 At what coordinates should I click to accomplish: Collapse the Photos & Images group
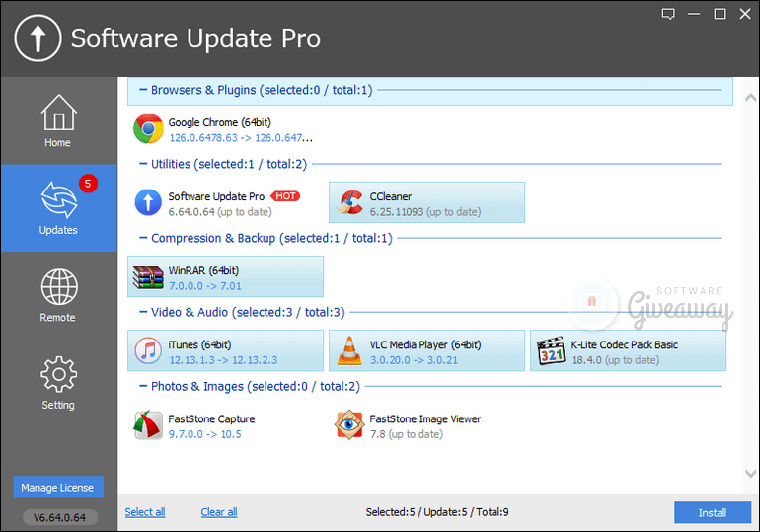tap(143, 386)
